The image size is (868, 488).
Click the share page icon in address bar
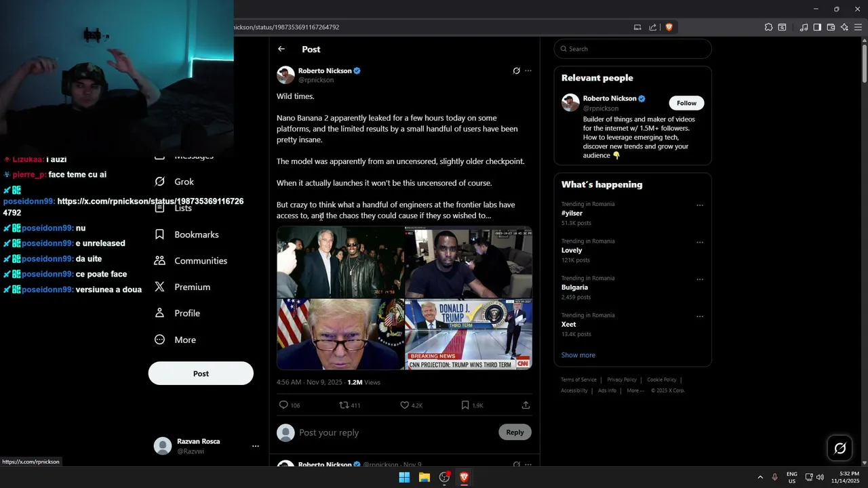652,27
